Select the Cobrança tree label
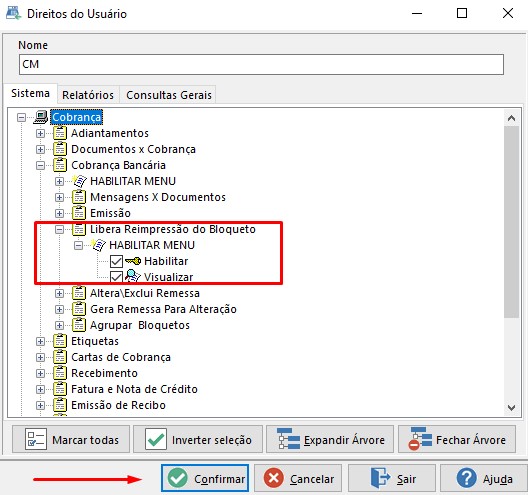 [x=76, y=117]
